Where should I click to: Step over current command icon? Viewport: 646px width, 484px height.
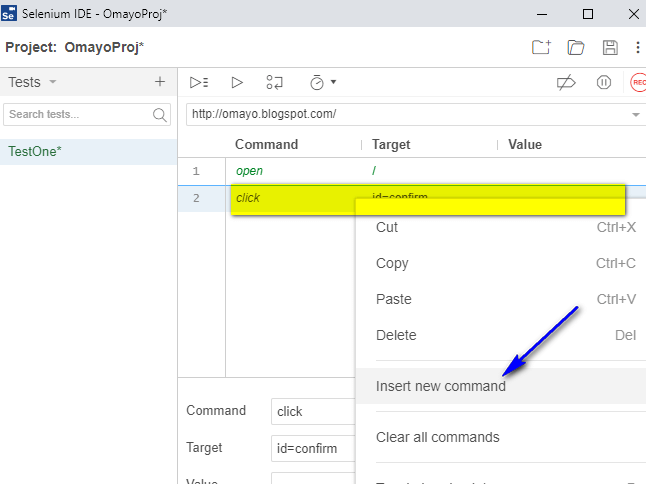[274, 82]
